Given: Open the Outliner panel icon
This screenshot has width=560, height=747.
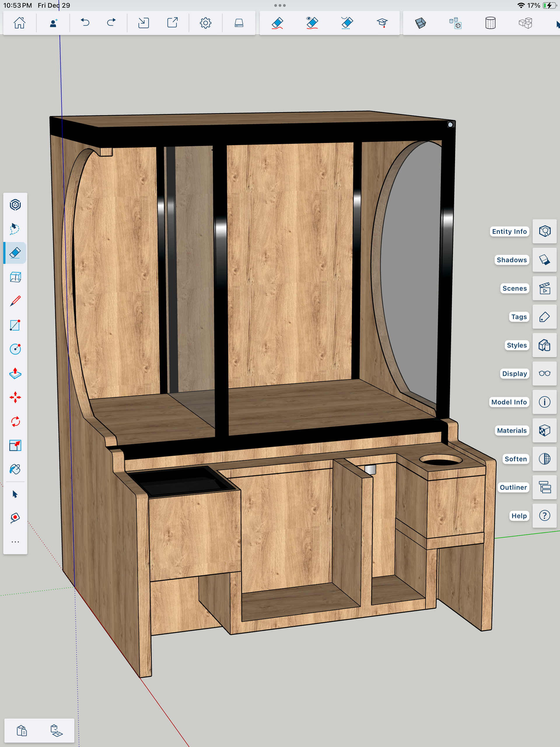Looking at the screenshot, I should pyautogui.click(x=544, y=487).
